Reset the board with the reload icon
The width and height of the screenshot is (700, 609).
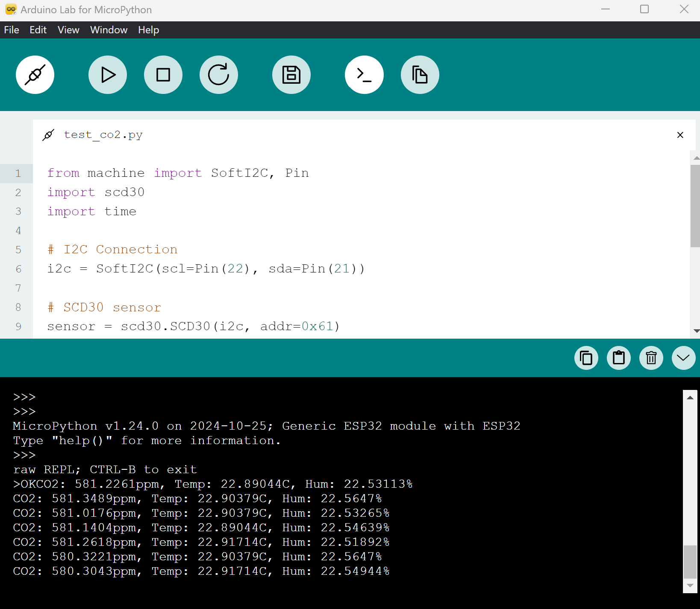pos(219,75)
